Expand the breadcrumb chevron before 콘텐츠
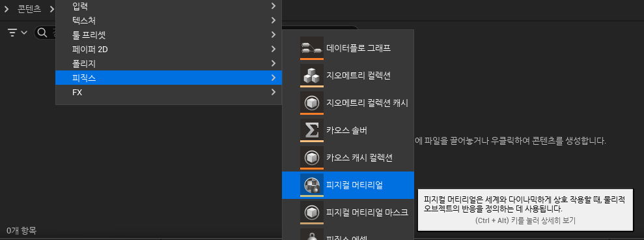 (x=6, y=9)
